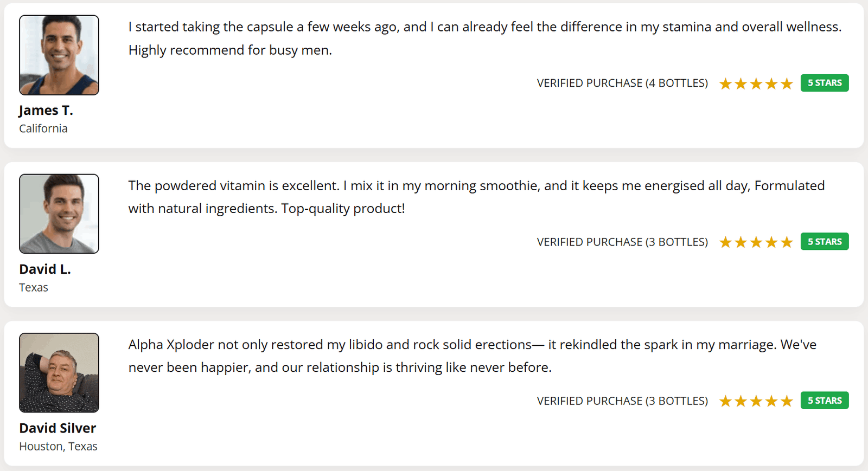Click Verified Purchase label on David Silver's review
The height and width of the screenshot is (471, 868).
tap(622, 401)
